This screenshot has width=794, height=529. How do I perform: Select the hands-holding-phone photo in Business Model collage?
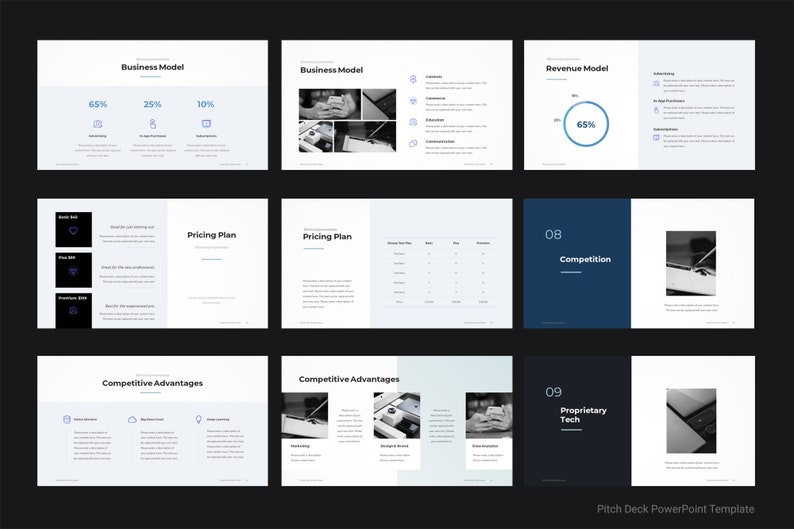point(330,104)
